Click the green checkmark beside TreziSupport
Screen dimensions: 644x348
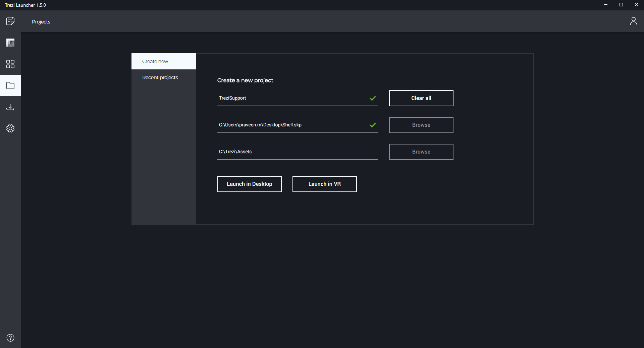(x=373, y=98)
